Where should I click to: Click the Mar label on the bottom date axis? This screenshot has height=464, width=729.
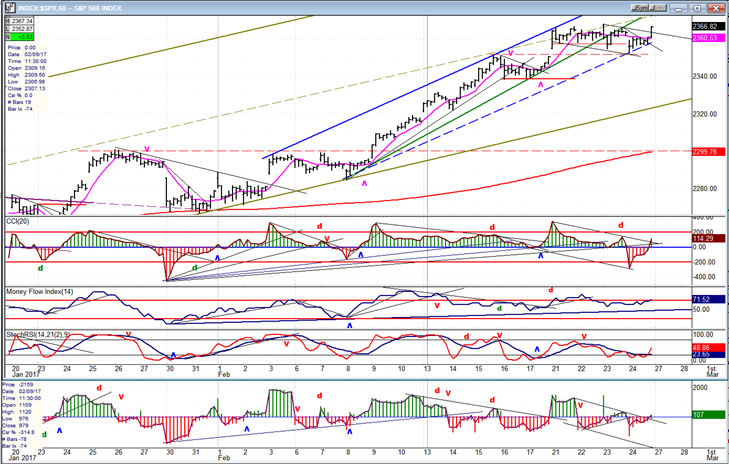pyautogui.click(x=712, y=458)
